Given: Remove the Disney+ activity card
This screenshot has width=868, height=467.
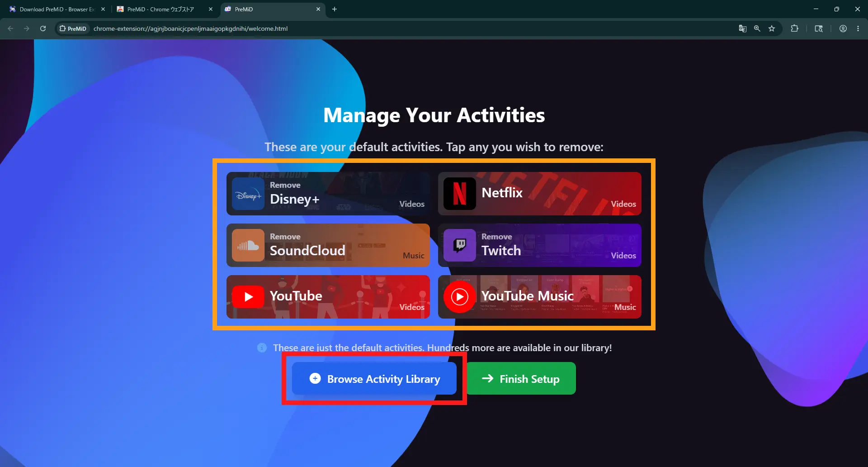Looking at the screenshot, I should coord(328,194).
